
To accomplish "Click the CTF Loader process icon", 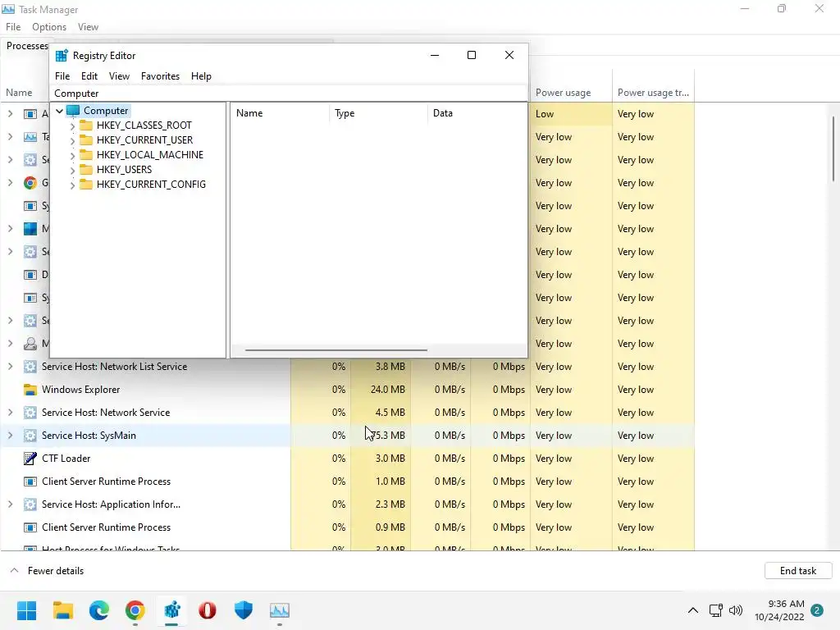I will coord(30,459).
